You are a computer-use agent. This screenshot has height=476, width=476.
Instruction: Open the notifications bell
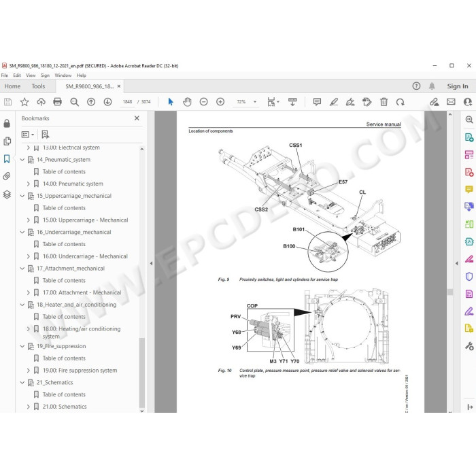click(432, 86)
